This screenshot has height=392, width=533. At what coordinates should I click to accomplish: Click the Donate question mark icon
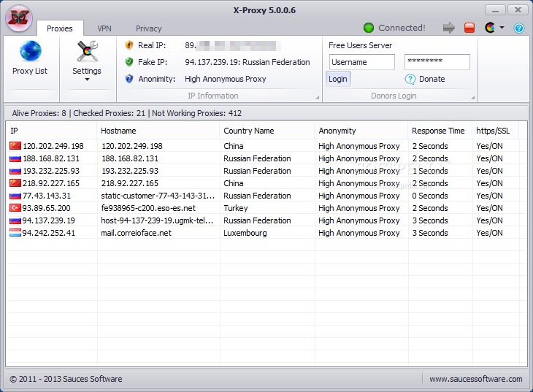point(410,80)
